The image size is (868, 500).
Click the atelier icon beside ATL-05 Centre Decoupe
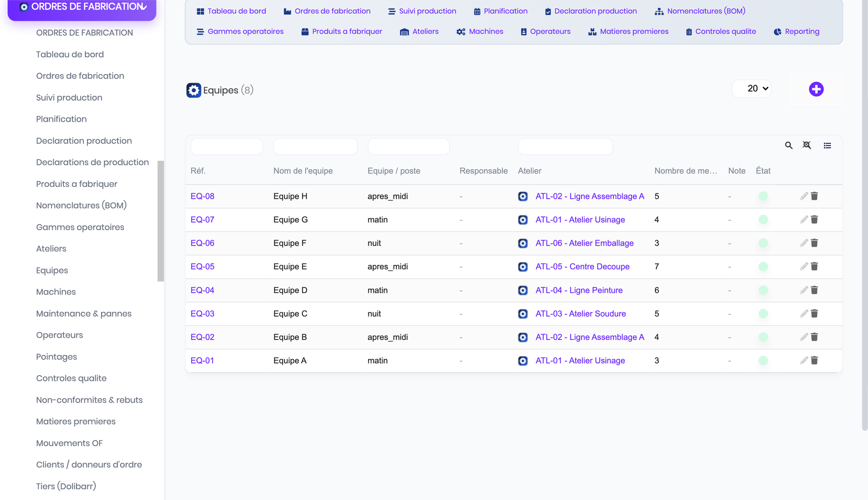(523, 267)
